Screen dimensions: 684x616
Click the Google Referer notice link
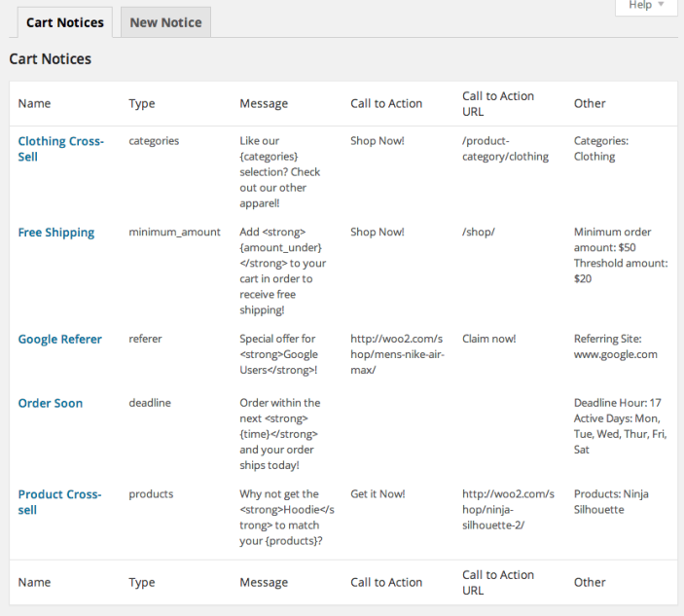click(x=59, y=340)
